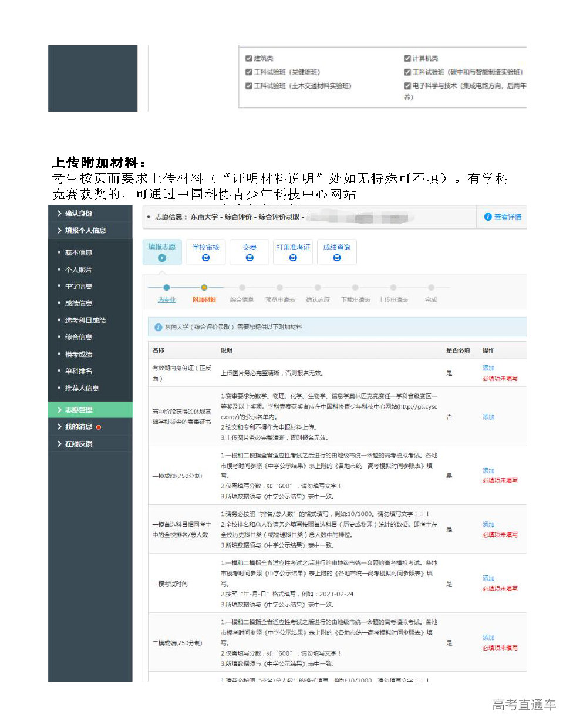Select 中学信息 in the sidebar menu
Image resolution: width=573 pixels, height=728 pixels.
pyautogui.click(x=78, y=287)
